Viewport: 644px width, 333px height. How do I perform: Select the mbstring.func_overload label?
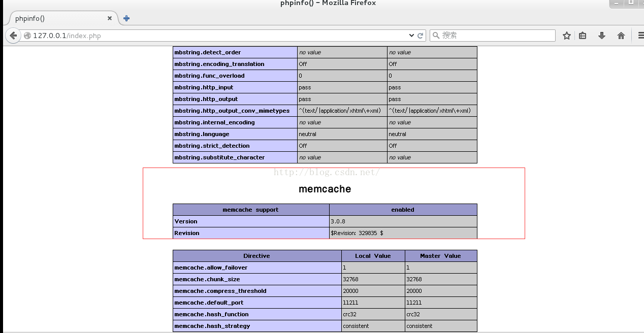[209, 76]
